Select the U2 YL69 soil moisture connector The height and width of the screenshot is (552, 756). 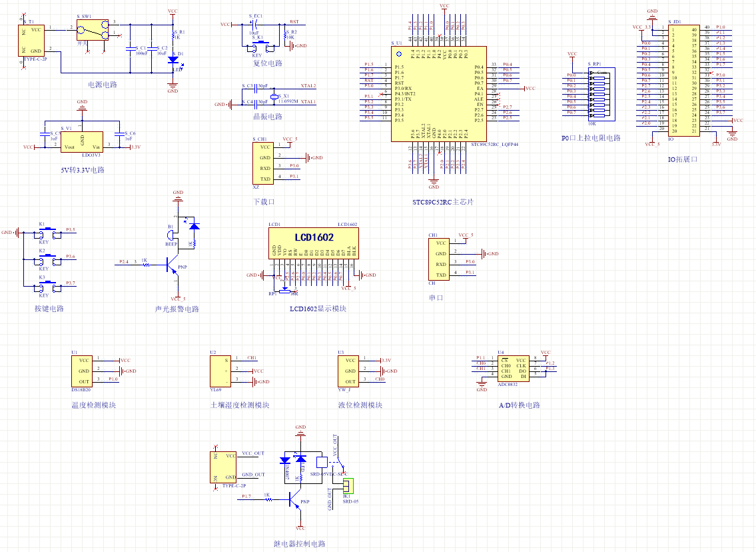pyautogui.click(x=220, y=371)
